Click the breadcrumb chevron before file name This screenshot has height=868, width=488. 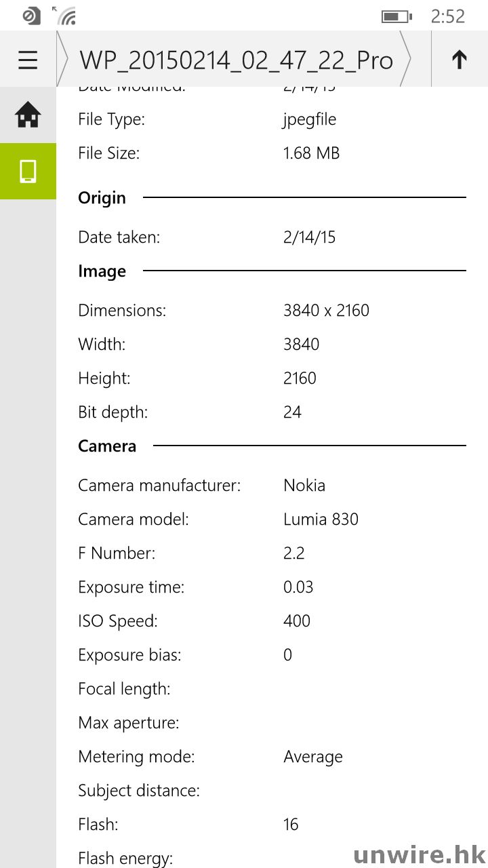[x=63, y=60]
